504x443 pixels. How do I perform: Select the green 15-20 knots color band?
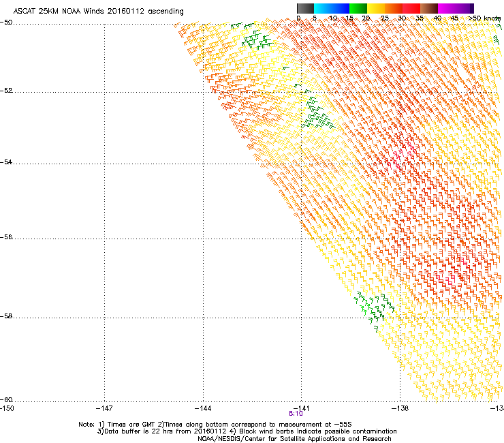click(x=358, y=8)
